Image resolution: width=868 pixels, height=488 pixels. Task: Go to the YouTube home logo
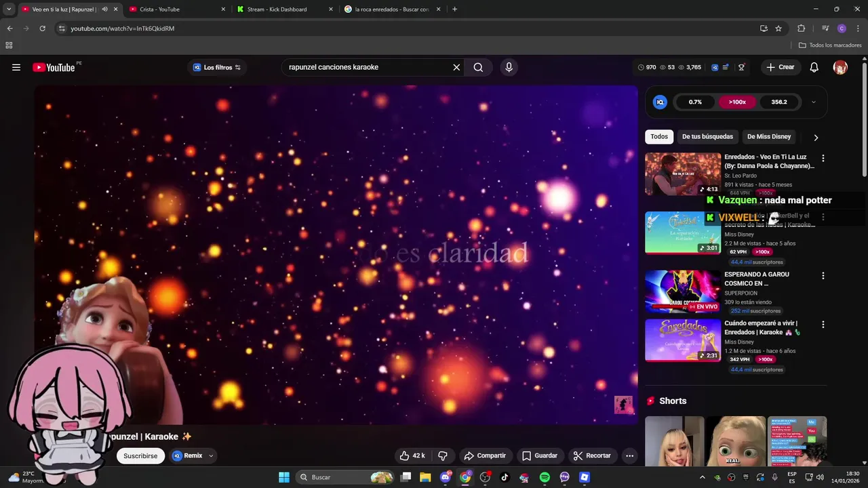pyautogui.click(x=54, y=67)
